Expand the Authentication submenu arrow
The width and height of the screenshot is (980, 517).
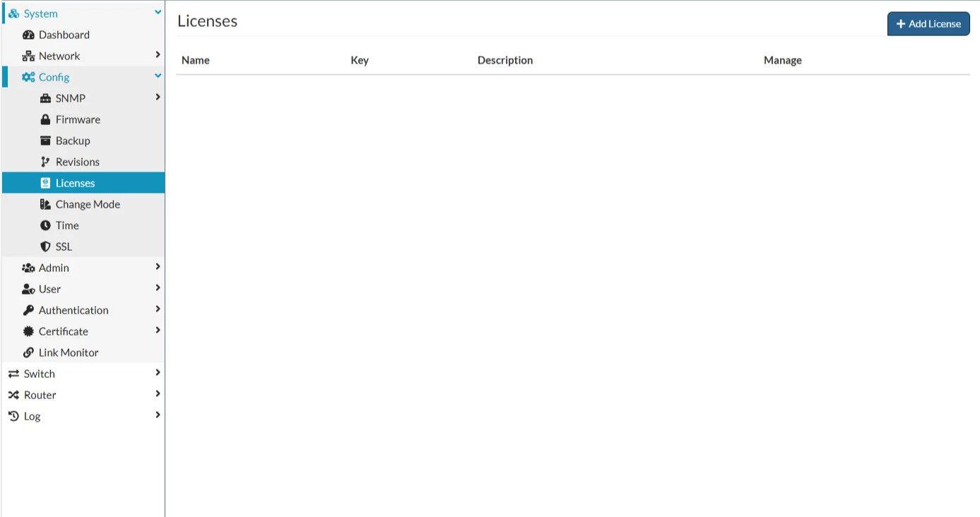(158, 309)
